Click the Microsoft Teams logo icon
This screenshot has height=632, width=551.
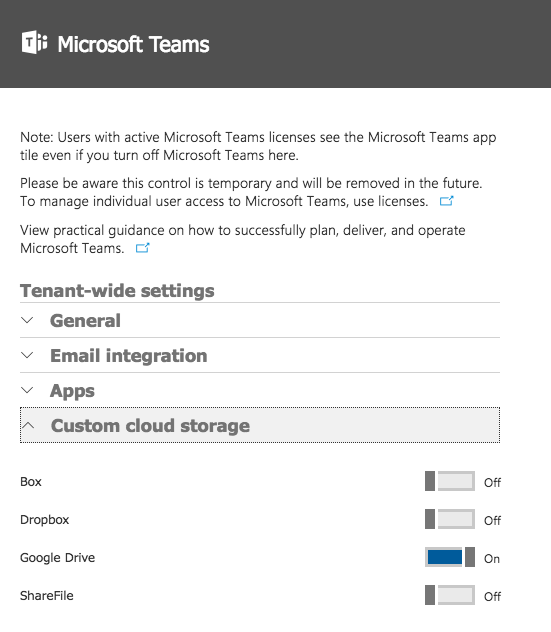(35, 42)
